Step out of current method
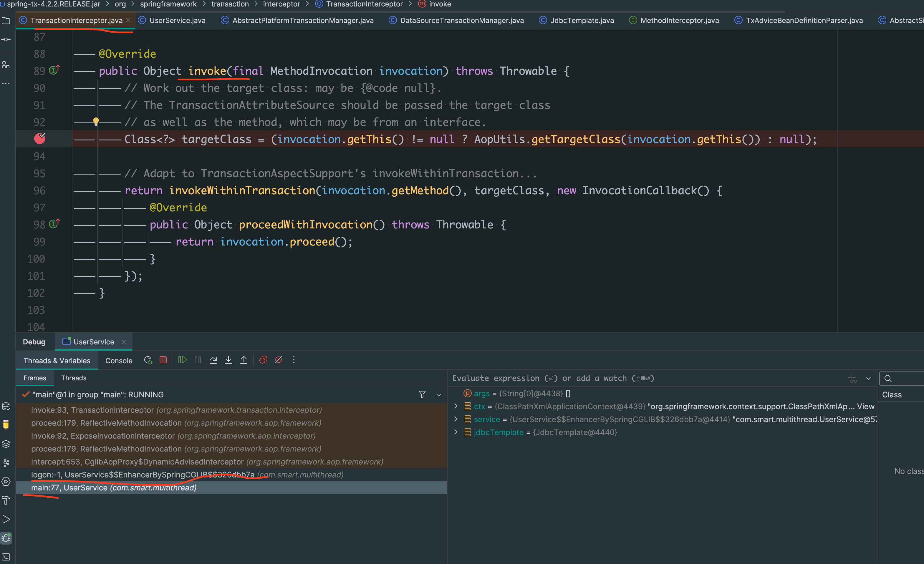The image size is (924, 564). pos(244,360)
